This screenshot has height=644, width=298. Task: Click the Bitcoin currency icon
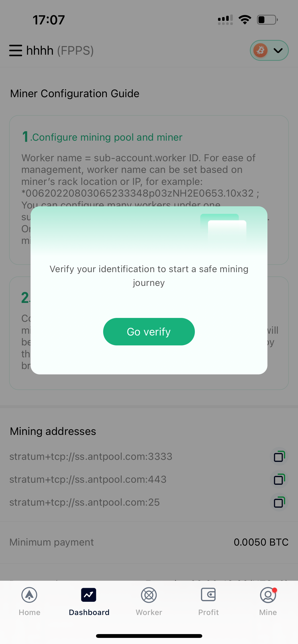(260, 50)
